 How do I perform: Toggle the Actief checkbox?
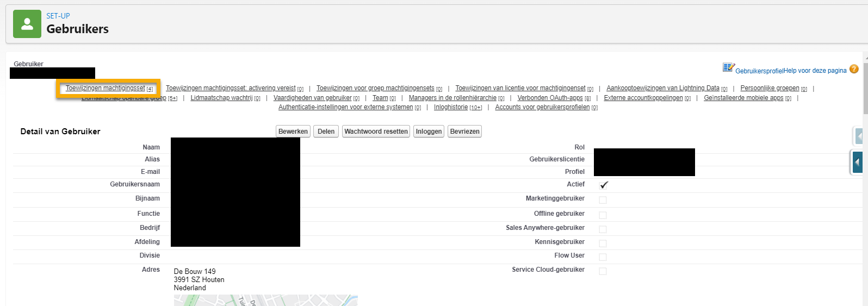[x=603, y=185]
